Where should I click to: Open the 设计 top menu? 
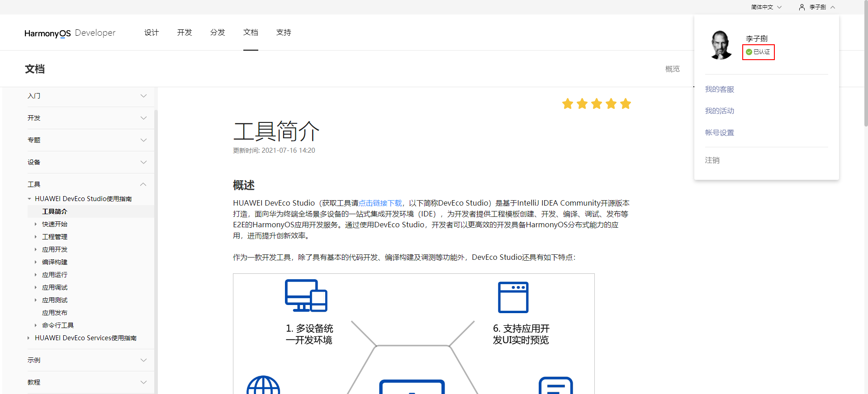tap(152, 33)
